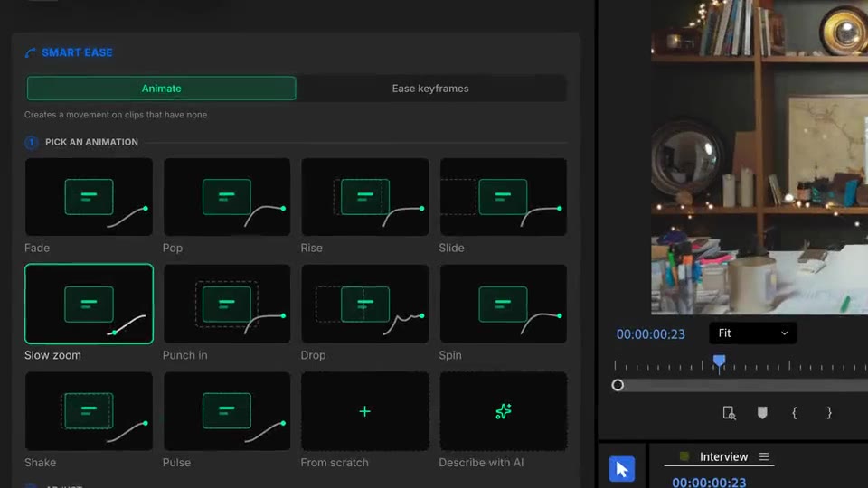Viewport: 868px width, 488px height.
Task: Click the Mark In bracket icon
Action: (795, 413)
